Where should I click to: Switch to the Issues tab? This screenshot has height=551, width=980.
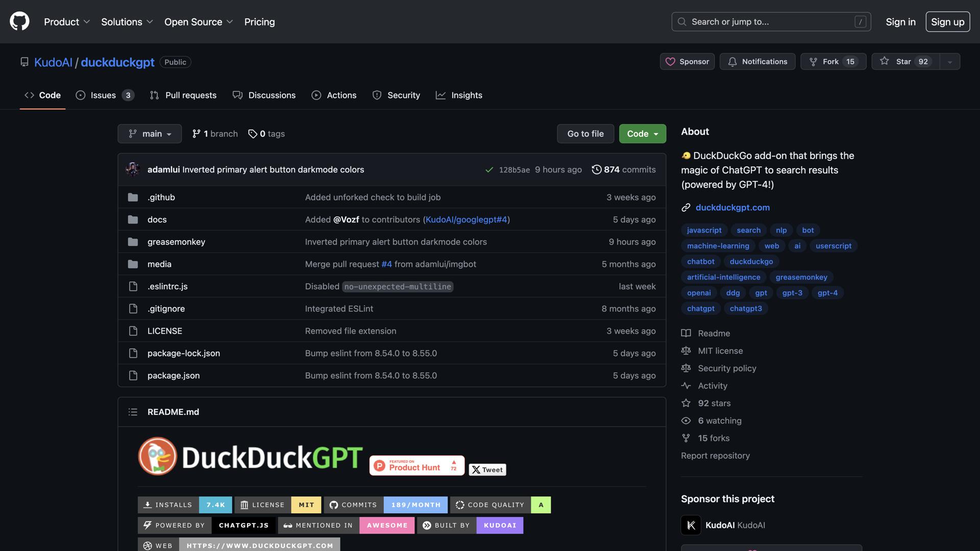point(104,95)
